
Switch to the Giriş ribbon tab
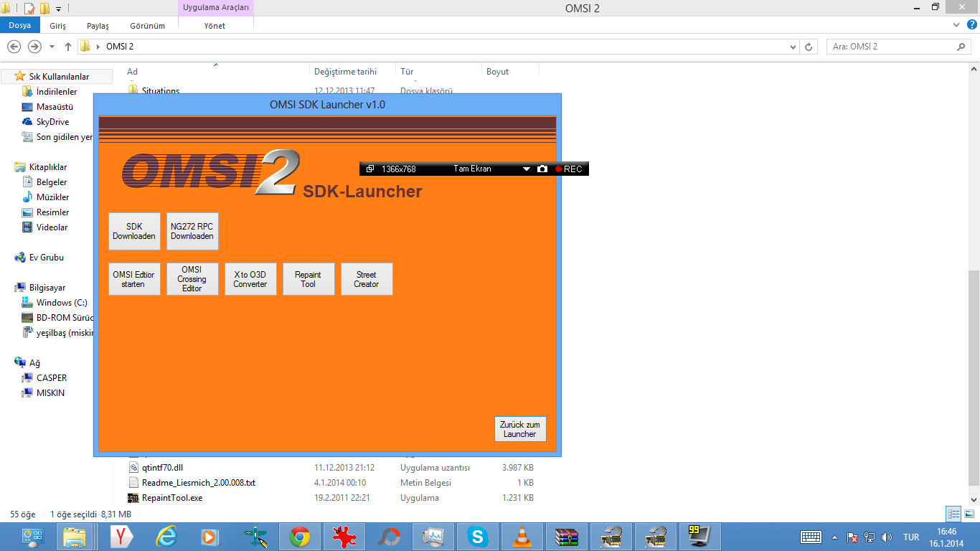[x=58, y=25]
